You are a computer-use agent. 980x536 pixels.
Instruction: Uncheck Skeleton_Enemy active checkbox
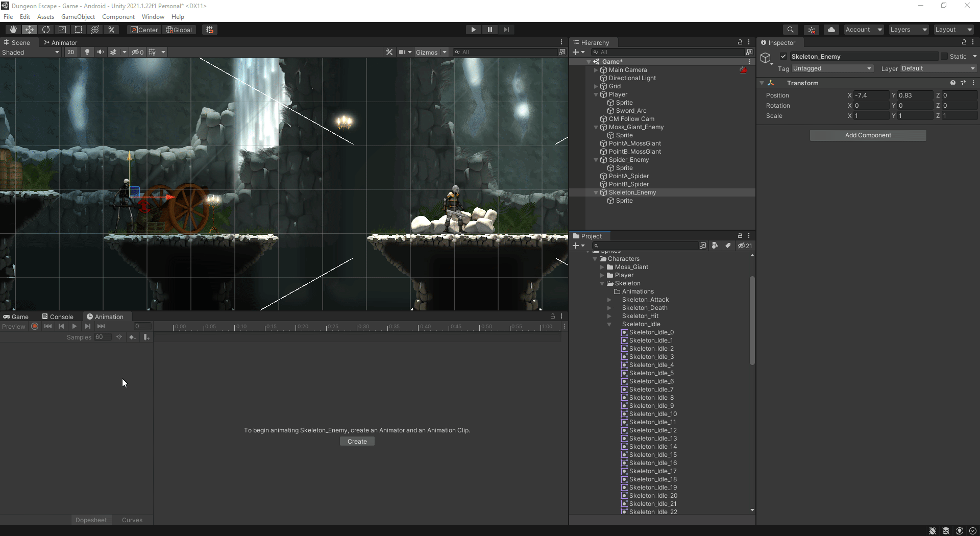tap(783, 57)
